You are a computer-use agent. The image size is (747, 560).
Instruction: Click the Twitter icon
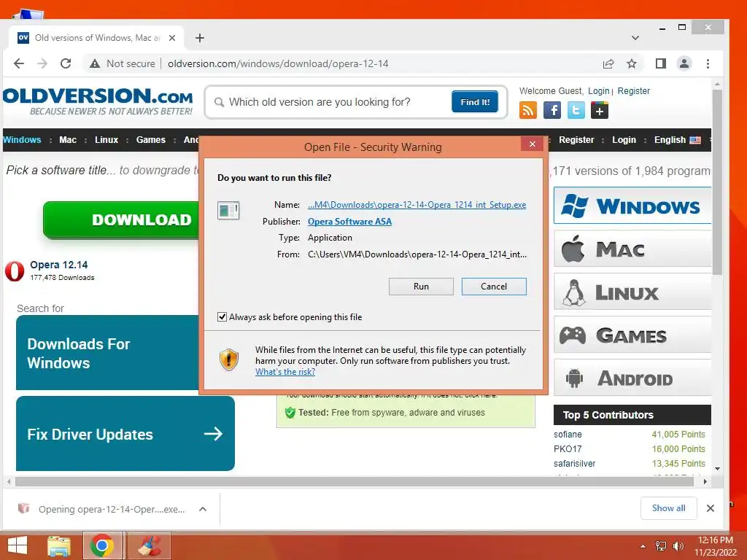pos(576,111)
